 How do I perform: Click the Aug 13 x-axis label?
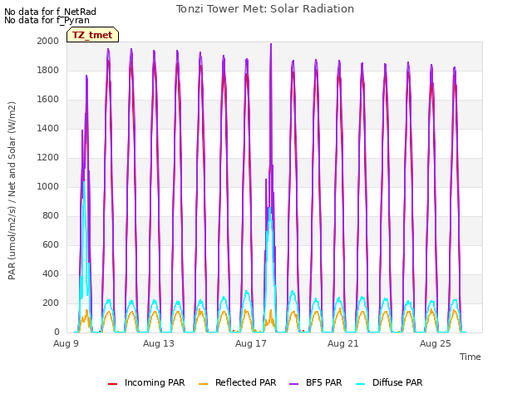159,343
